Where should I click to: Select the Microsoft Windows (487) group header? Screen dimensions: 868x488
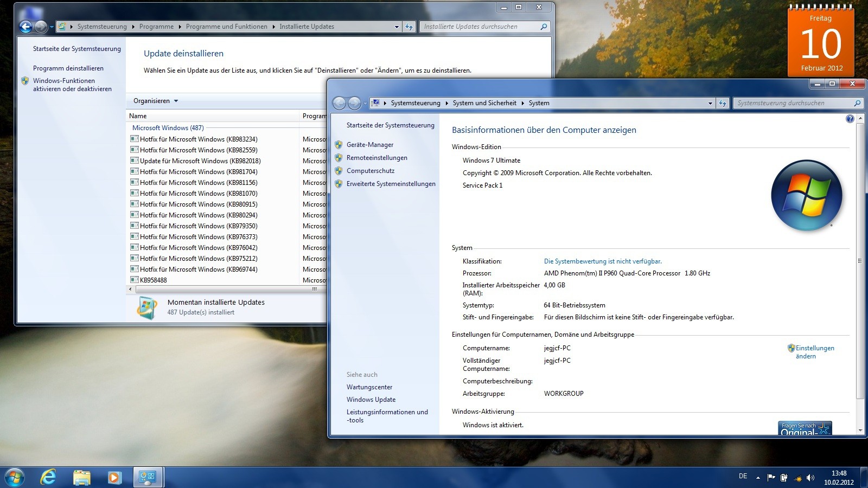click(x=168, y=128)
